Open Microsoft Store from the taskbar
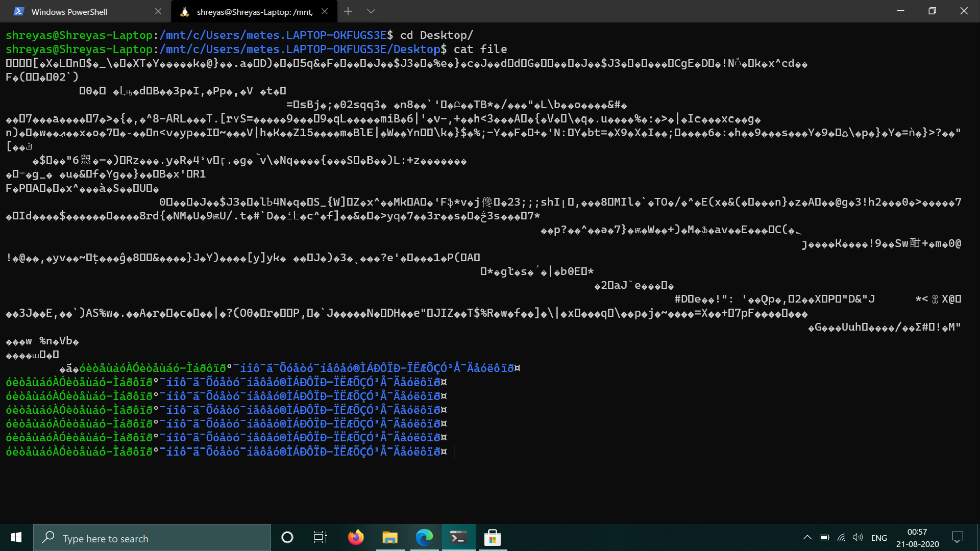 (493, 537)
